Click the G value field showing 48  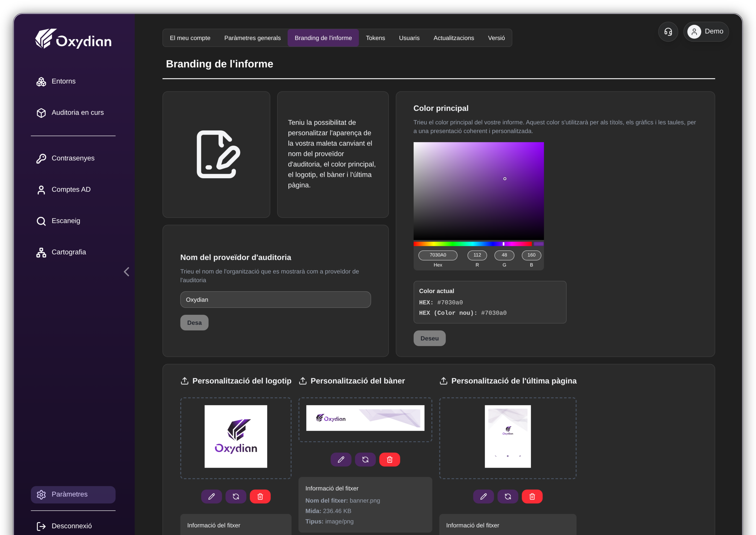(x=504, y=255)
